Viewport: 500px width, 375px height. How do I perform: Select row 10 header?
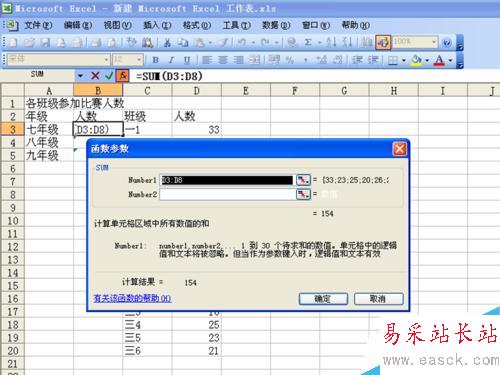[x=12, y=221]
